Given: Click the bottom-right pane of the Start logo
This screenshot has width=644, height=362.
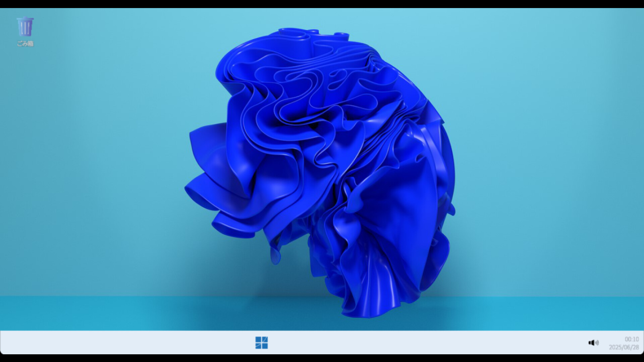Looking at the screenshot, I should pyautogui.click(x=265, y=346).
